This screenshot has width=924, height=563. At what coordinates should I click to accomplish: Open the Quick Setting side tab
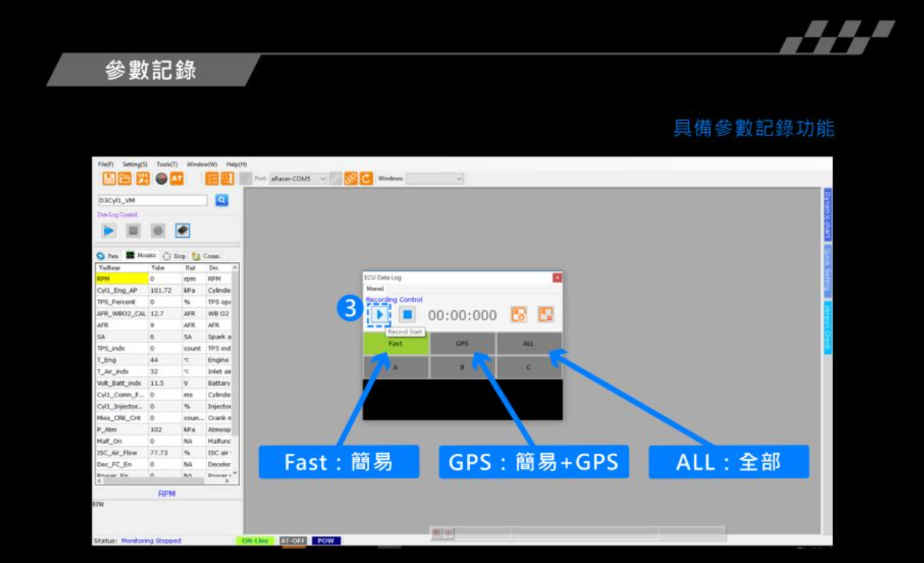tap(828, 270)
